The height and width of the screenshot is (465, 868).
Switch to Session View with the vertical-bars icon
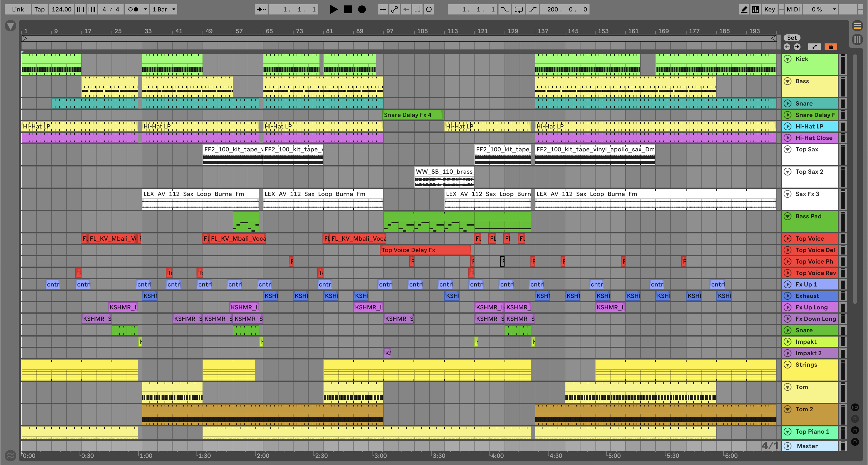(x=857, y=40)
